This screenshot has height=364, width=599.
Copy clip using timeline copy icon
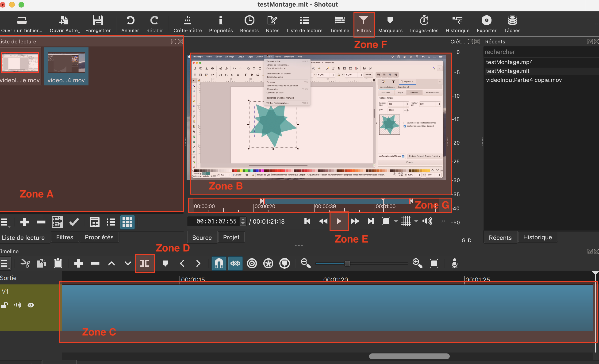[41, 263]
